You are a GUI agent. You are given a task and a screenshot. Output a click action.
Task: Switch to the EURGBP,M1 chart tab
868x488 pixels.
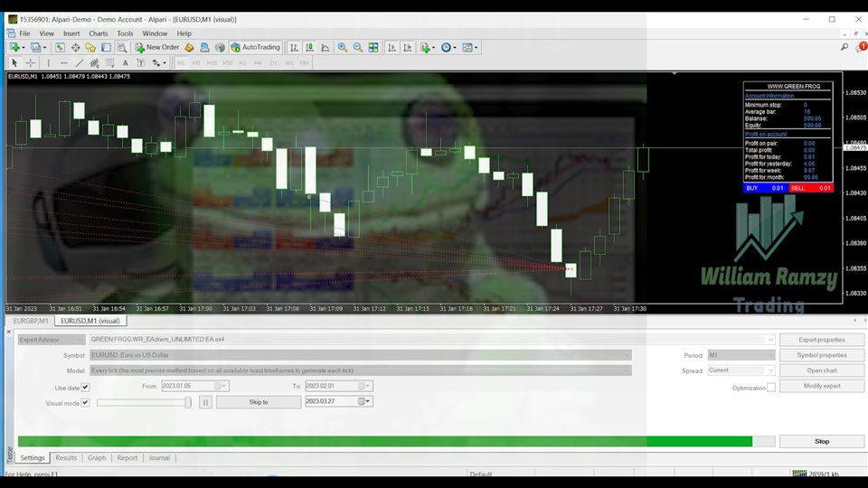[x=31, y=321]
